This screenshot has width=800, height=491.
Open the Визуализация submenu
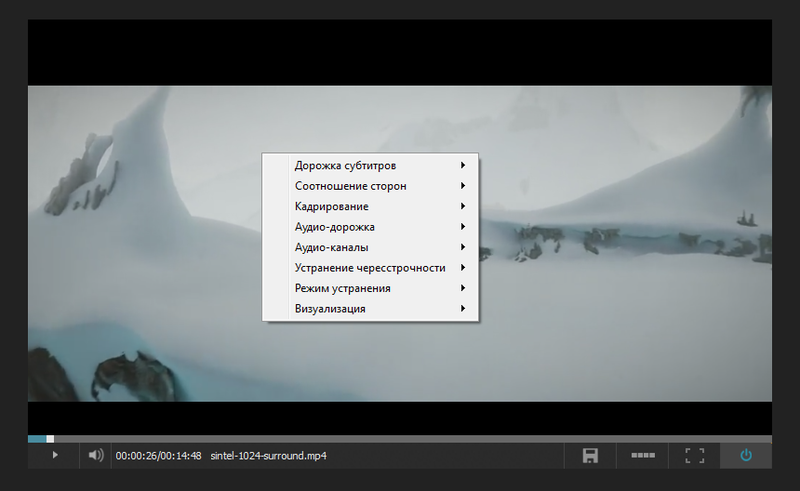pos(370,308)
